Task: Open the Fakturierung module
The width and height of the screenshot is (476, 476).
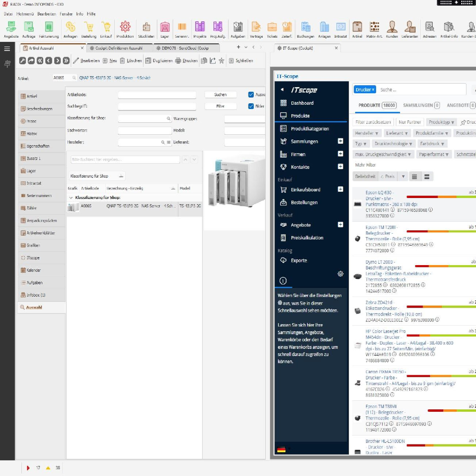Action: coord(49,30)
